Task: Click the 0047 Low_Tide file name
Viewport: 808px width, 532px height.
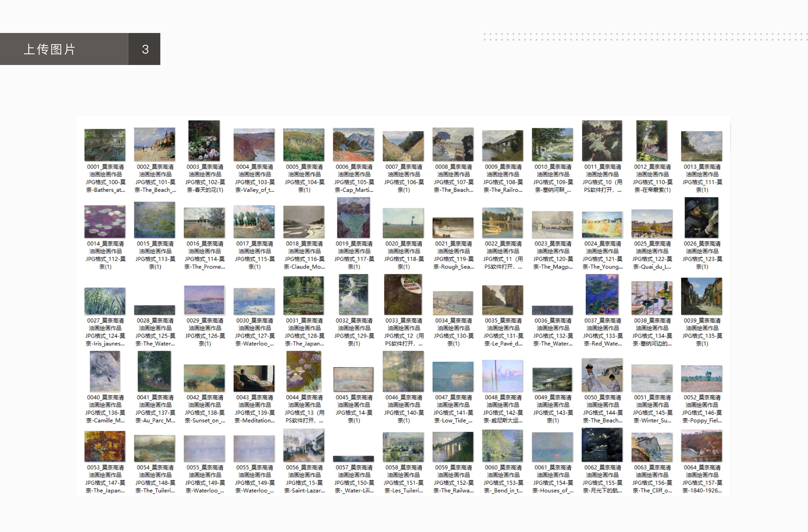Action: click(453, 409)
